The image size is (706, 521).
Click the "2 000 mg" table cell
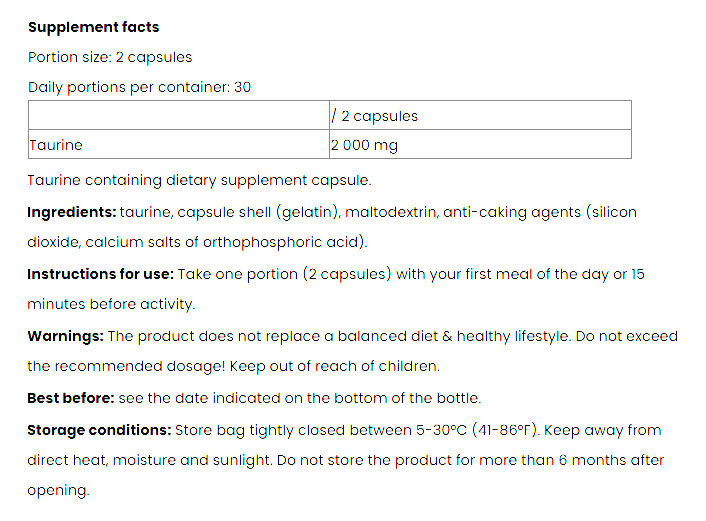point(364,145)
